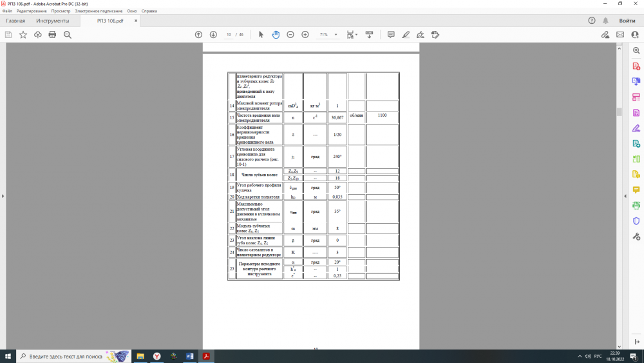Open the help question mark icon
644x363 pixels.
pos(592,21)
